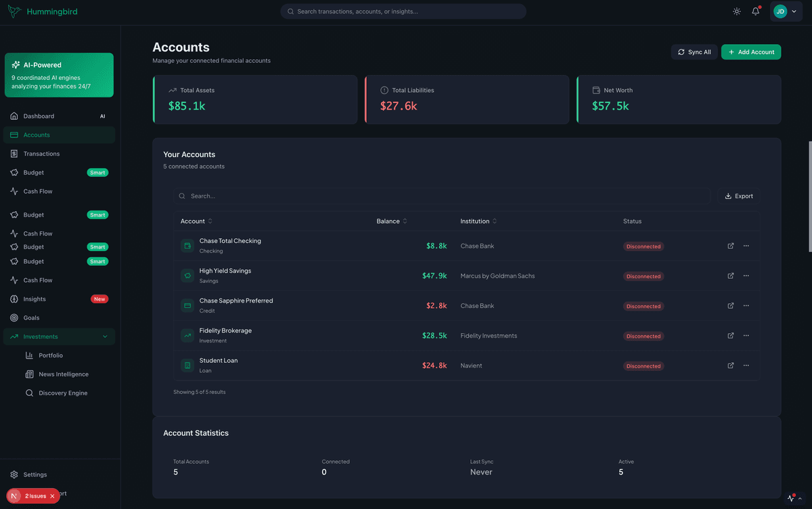Click the page vertical scrollbar
The width and height of the screenshot is (812, 509).
coord(809,196)
